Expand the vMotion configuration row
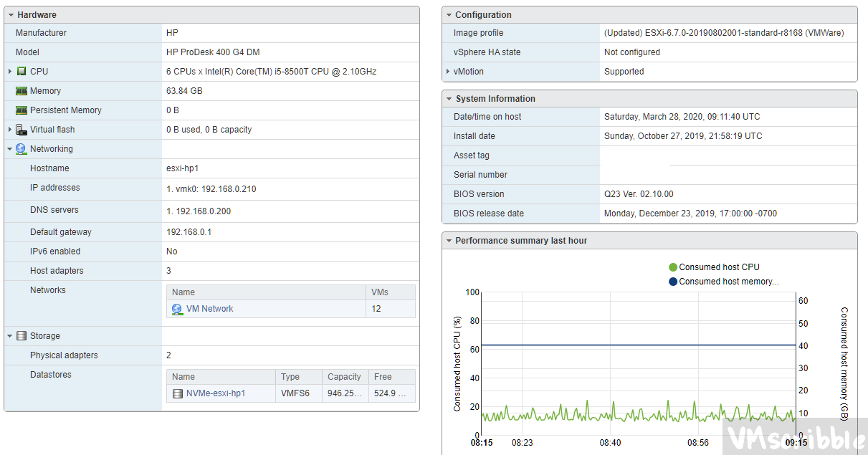Screen dimensions: 868x455 [x=448, y=72]
